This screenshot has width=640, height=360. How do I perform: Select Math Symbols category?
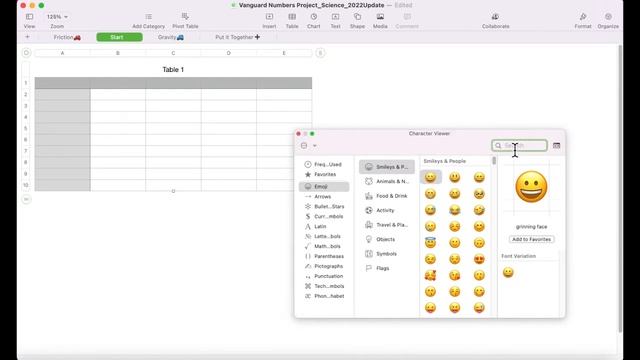[324, 246]
